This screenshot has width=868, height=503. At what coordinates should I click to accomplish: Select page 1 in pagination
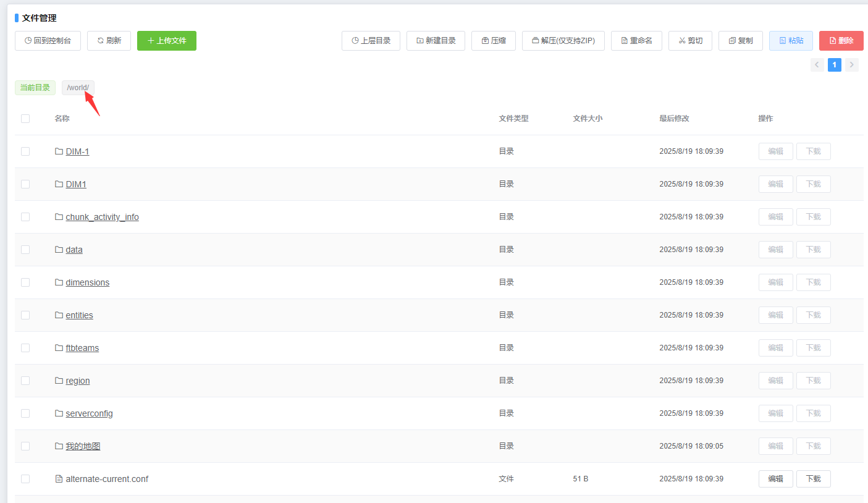point(834,65)
